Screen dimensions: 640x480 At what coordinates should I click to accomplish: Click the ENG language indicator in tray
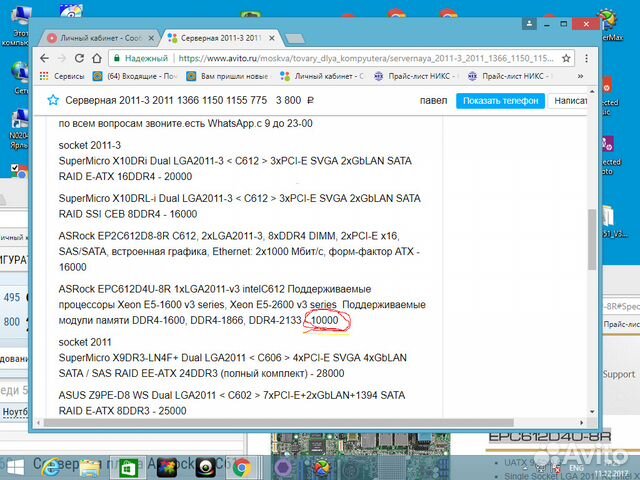pos(576,468)
